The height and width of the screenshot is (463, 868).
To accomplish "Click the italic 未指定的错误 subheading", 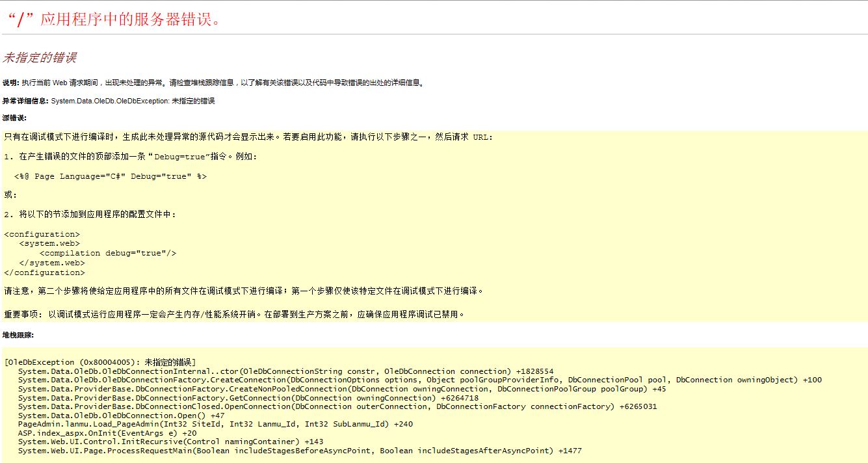I will tap(40, 58).
